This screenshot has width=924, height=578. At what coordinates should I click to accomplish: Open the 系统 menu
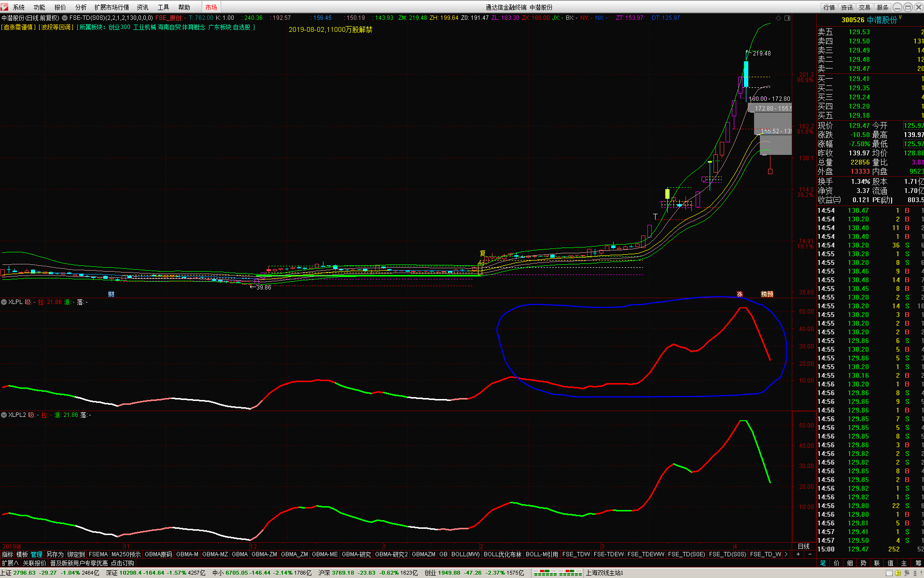pyautogui.click(x=19, y=7)
